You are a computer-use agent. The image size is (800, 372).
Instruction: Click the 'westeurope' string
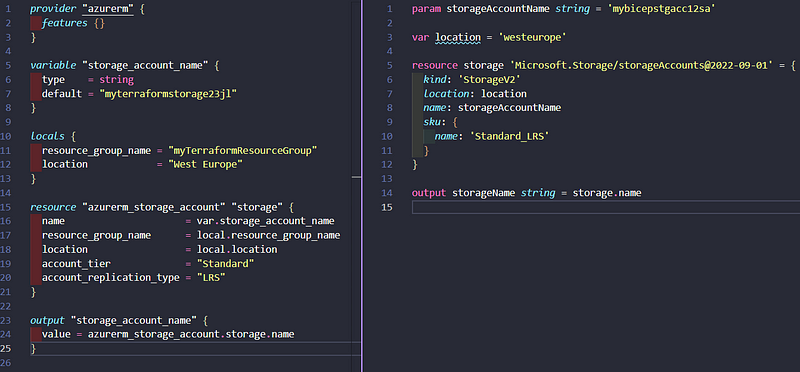click(533, 37)
